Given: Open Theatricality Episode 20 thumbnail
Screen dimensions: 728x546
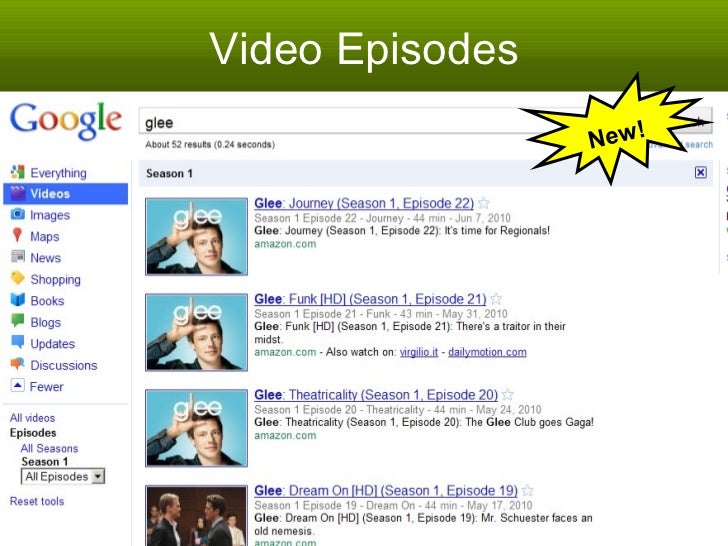Looking at the screenshot, I should [x=196, y=428].
